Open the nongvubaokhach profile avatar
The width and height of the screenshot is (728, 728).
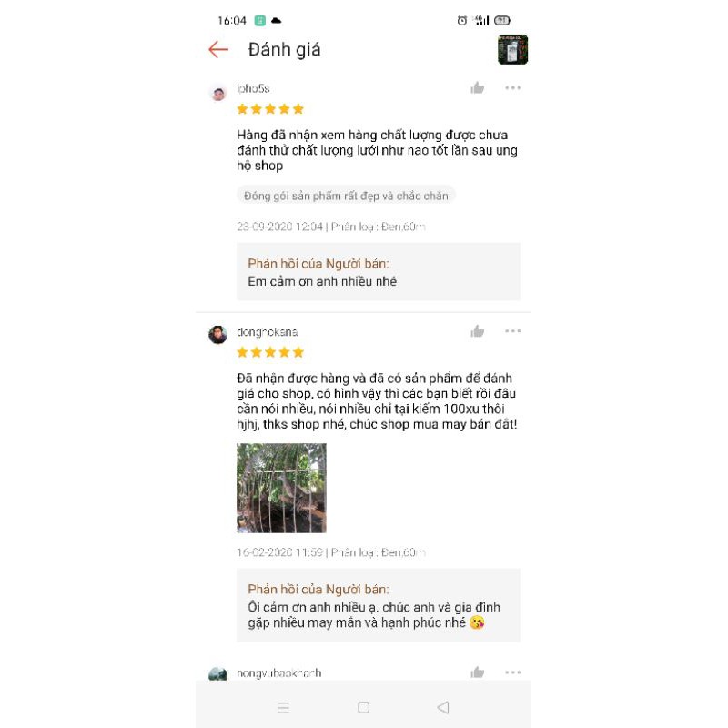[218, 673]
